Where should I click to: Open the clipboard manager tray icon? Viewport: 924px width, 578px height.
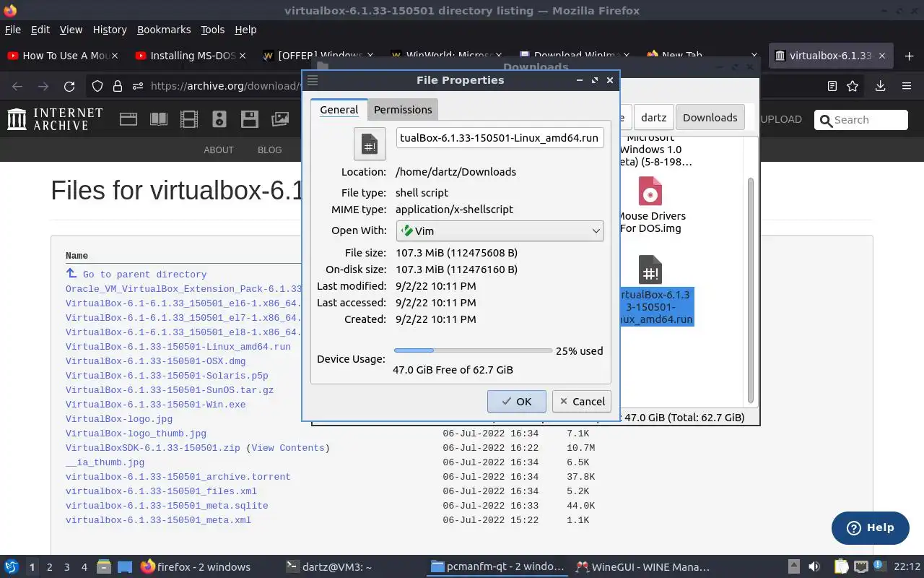841,567
